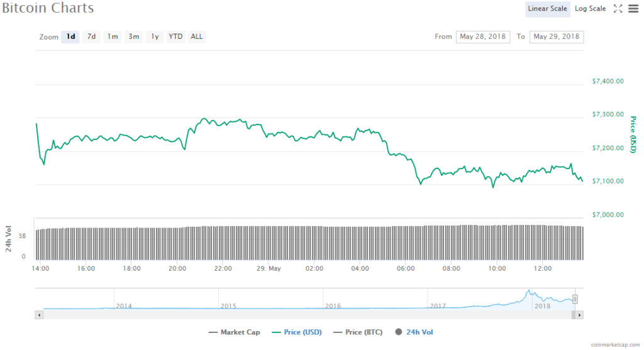Toggle the Price (USD) series
The image size is (644, 350).
297,332
